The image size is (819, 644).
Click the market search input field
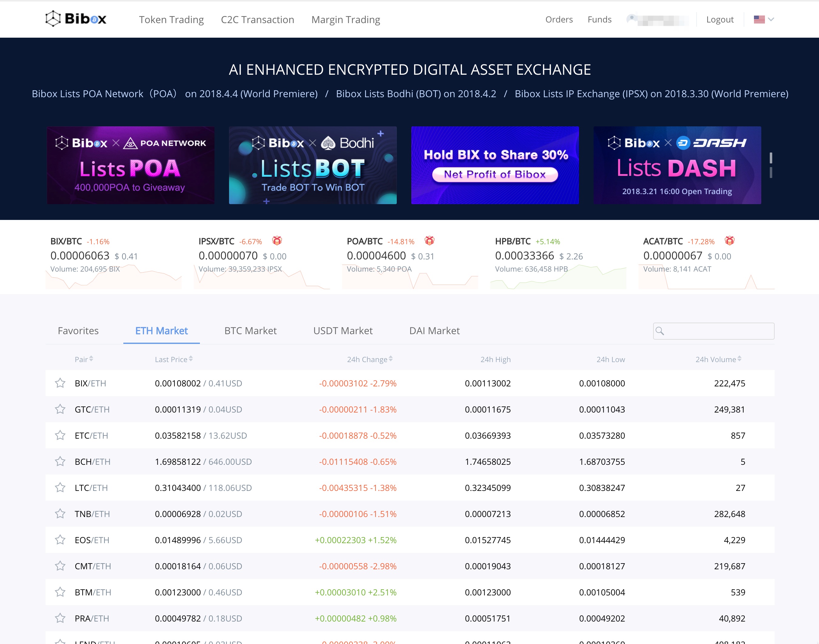click(713, 331)
